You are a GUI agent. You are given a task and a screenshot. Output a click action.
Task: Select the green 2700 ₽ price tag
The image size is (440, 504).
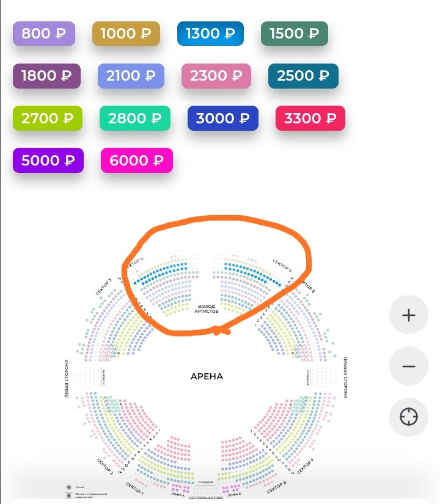pyautogui.click(x=48, y=119)
